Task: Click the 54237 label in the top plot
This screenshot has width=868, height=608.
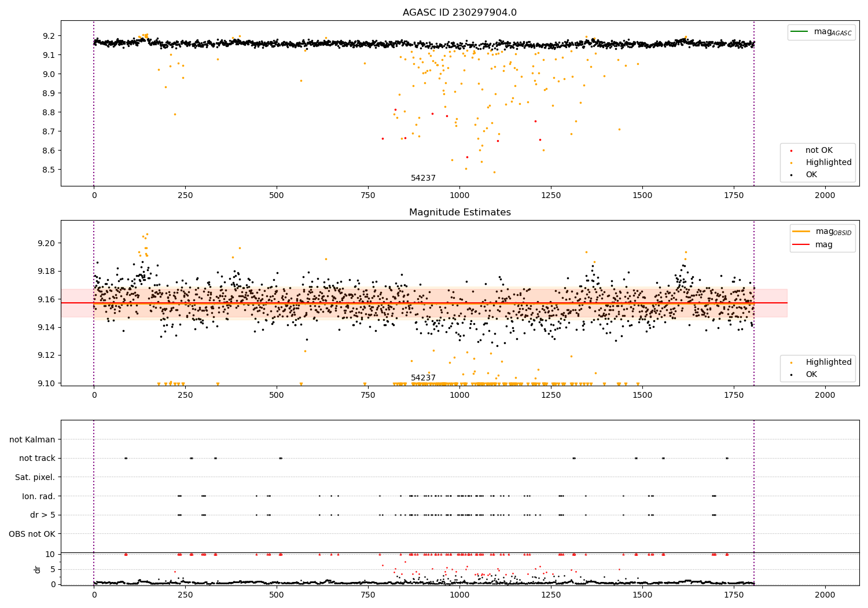Action: pyautogui.click(x=423, y=178)
